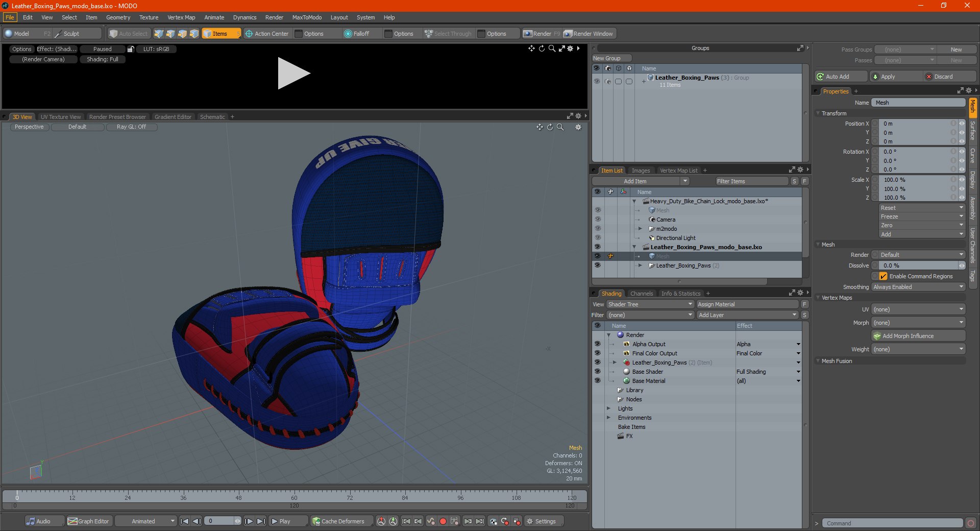Image resolution: width=980 pixels, height=531 pixels.
Task: Click the Render Window toolbar icon
Action: [x=568, y=34]
